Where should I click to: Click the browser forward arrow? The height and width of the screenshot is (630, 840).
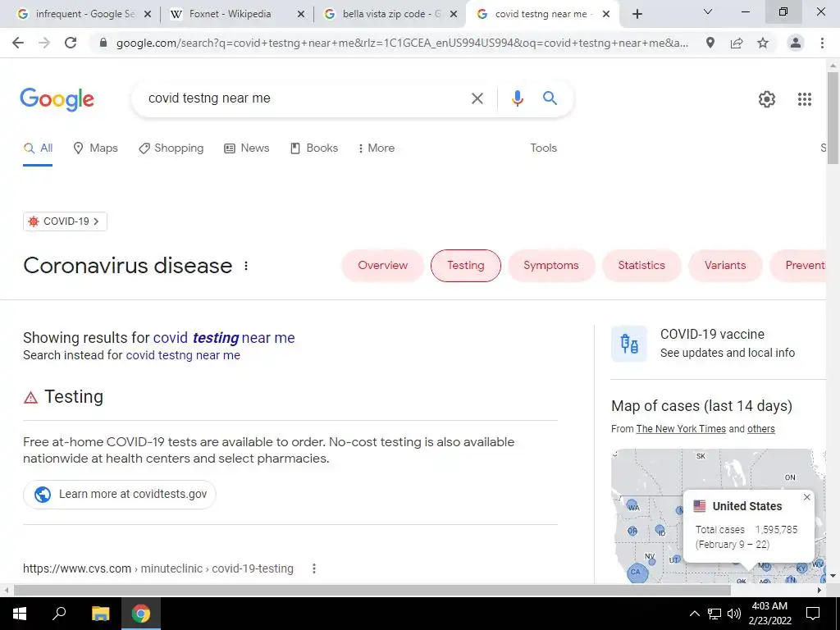[x=44, y=43]
